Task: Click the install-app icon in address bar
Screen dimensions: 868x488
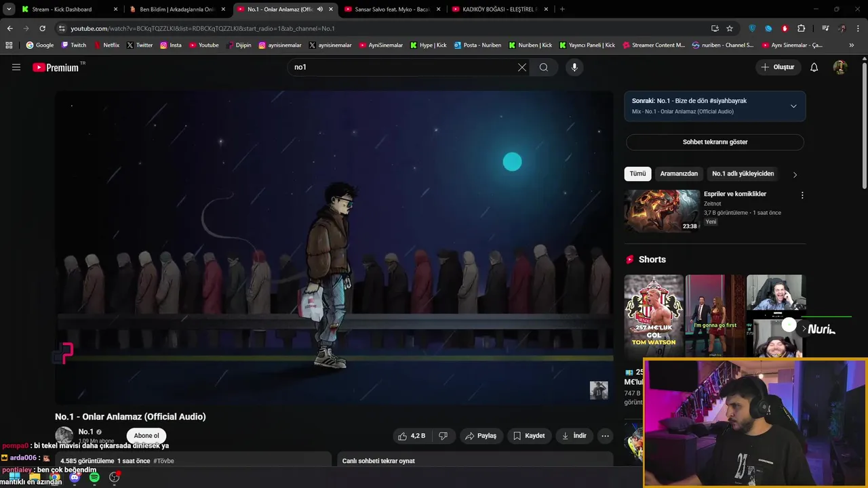Action: [x=715, y=28]
